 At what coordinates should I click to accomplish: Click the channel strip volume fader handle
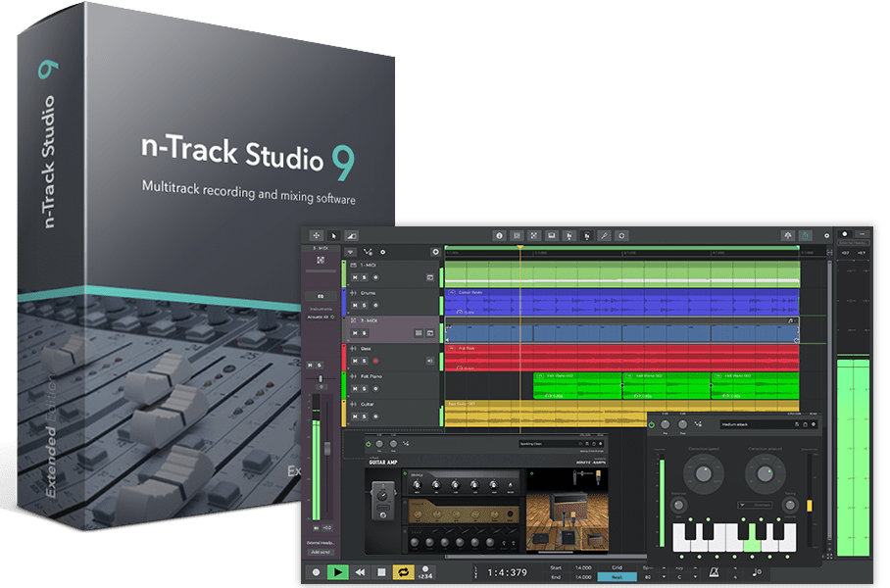pos(327,449)
